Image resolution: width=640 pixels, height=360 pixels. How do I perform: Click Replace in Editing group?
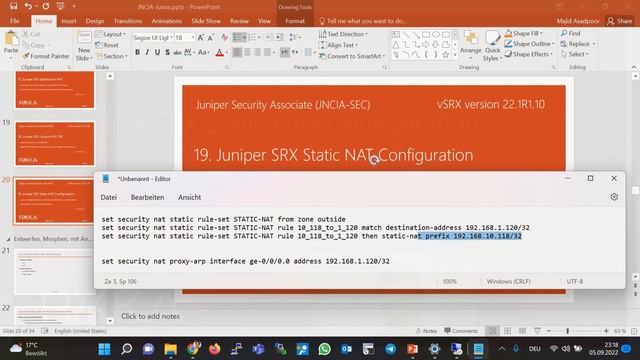(x=578, y=44)
